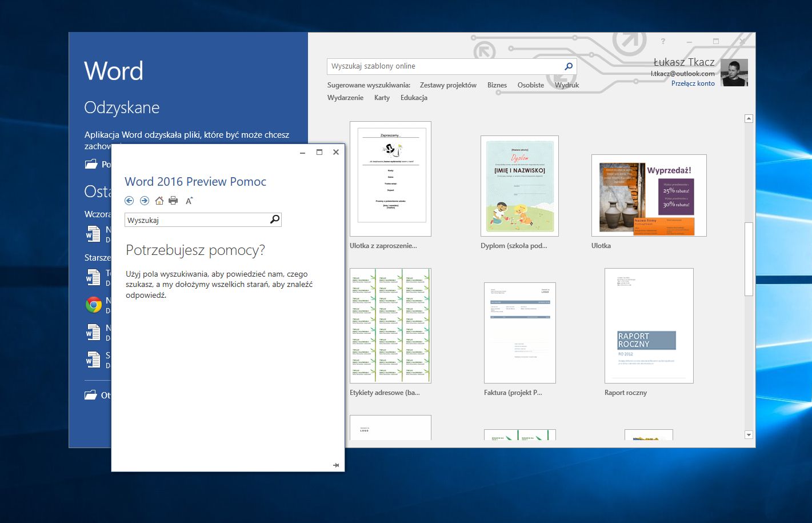
Task: Choose Zestawy projektów suggested search
Action: pos(448,85)
